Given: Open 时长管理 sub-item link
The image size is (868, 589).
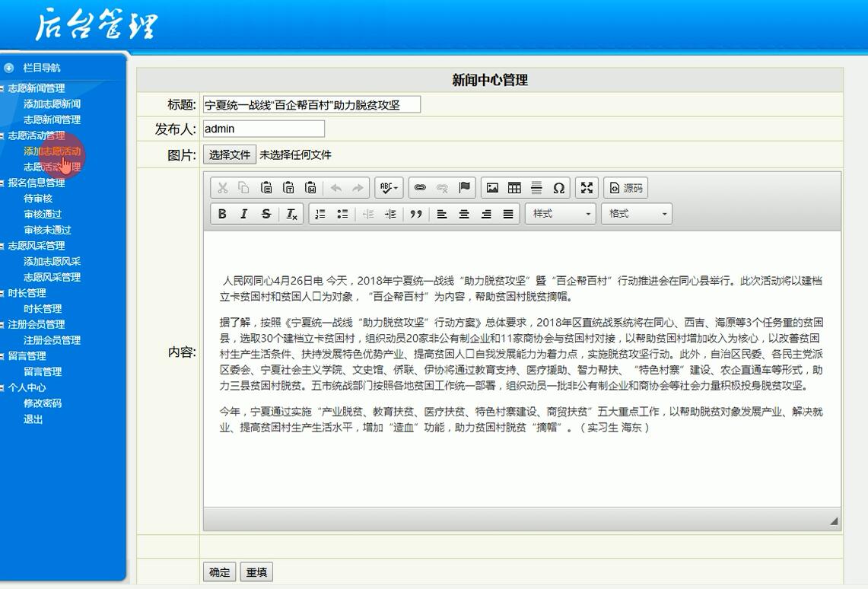Looking at the screenshot, I should [43, 309].
